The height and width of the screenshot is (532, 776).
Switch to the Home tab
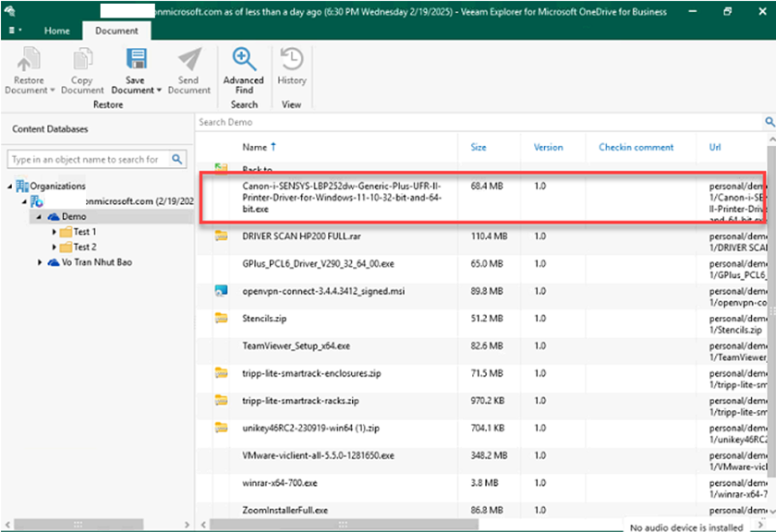point(56,30)
